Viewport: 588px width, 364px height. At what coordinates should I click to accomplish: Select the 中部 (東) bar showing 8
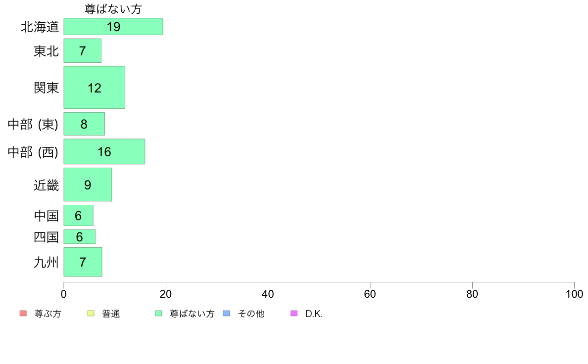click(x=84, y=124)
